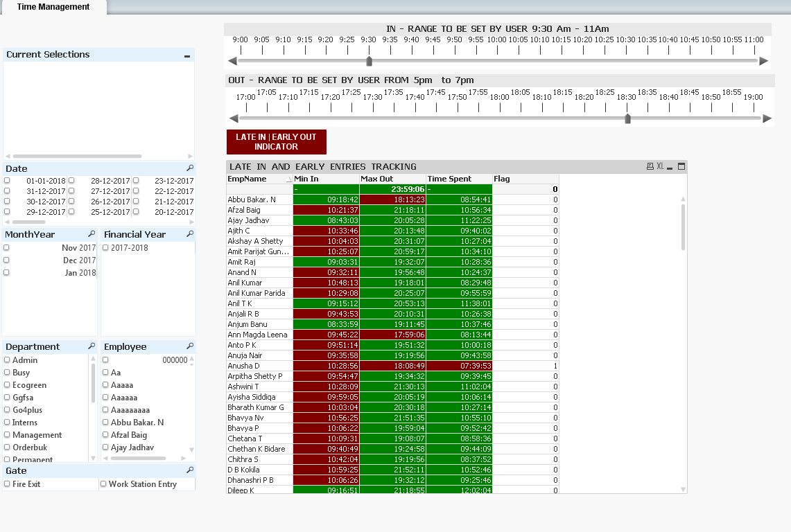Open search in the Date list box

(x=190, y=168)
